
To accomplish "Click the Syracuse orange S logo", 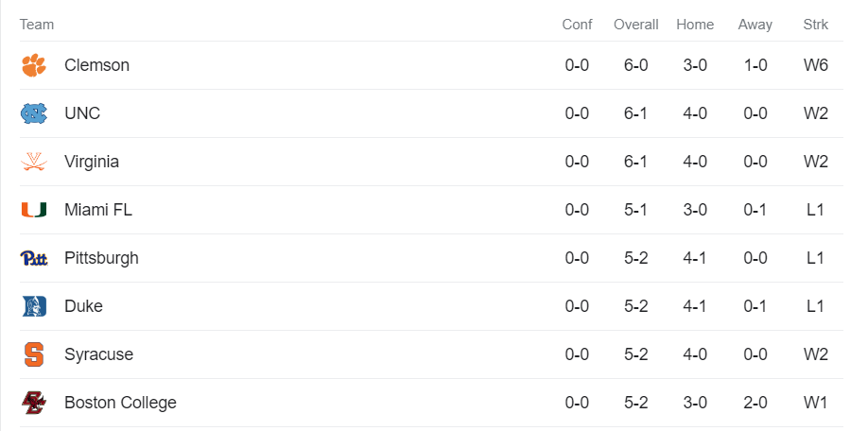I will coord(33,354).
